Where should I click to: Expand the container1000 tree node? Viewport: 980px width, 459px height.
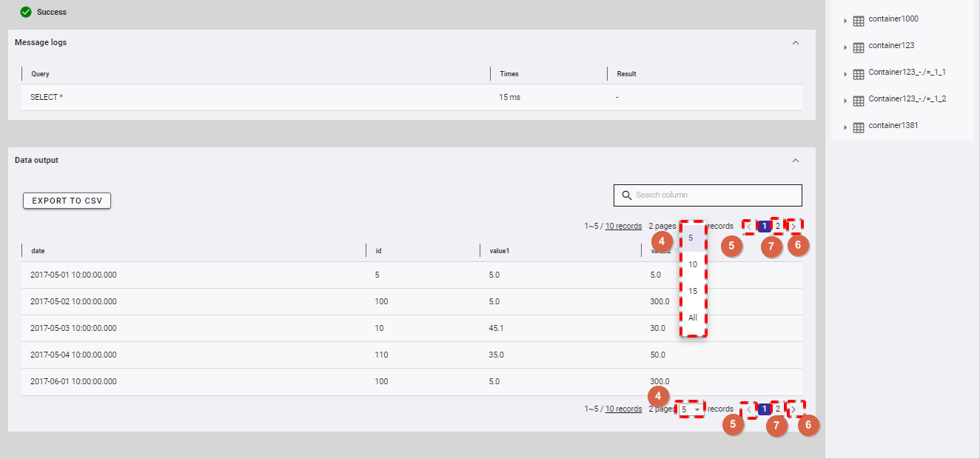click(845, 21)
